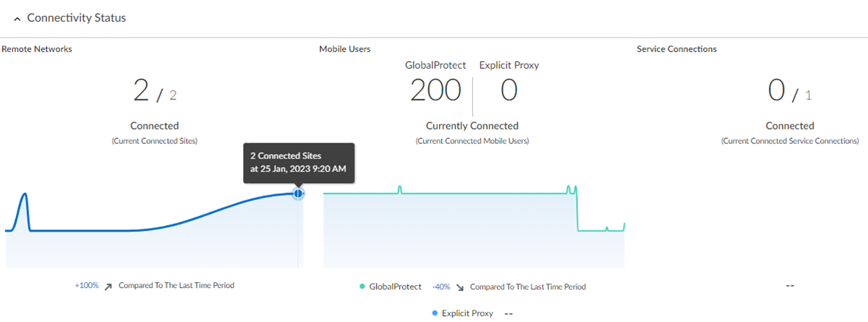Image resolution: width=868 pixels, height=322 pixels.
Task: Click the Service Connections total count 1
Action: (x=808, y=95)
